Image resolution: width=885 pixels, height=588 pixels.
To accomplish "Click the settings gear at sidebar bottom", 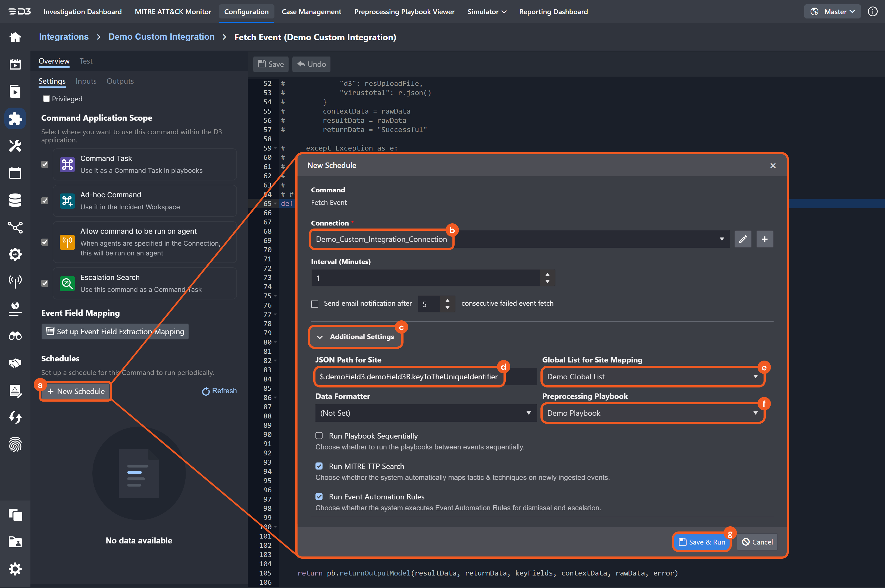I will (15, 569).
